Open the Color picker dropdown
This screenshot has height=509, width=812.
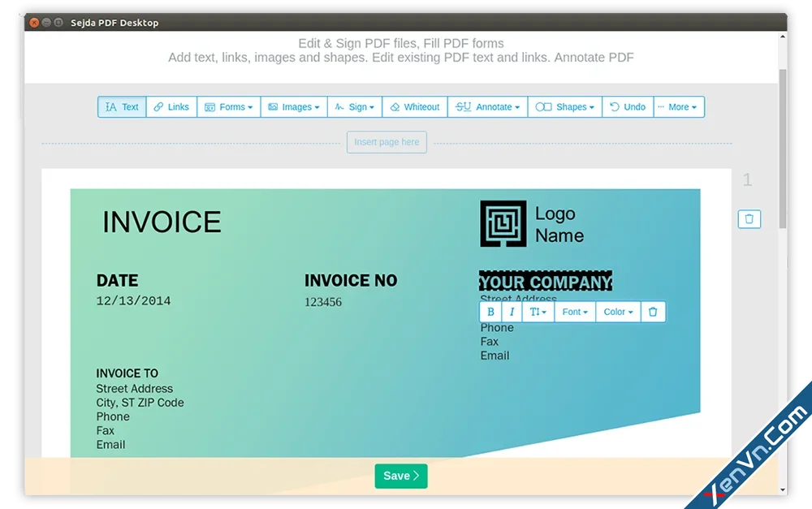coord(618,312)
